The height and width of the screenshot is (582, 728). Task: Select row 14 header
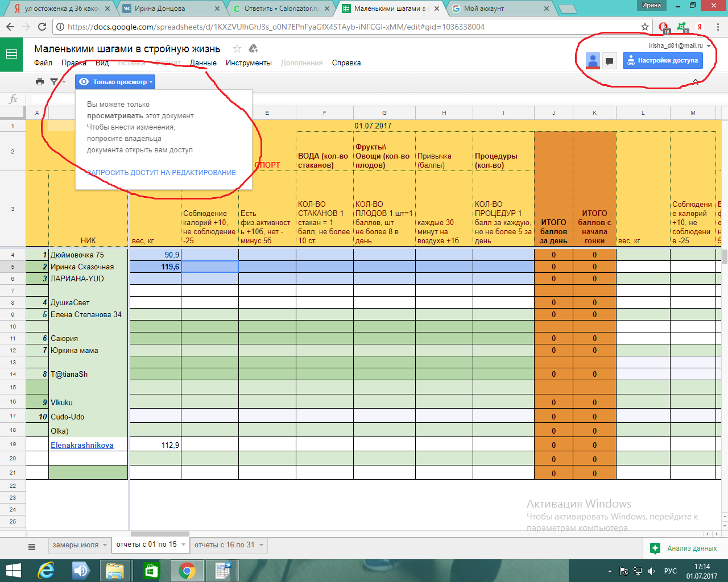13,374
